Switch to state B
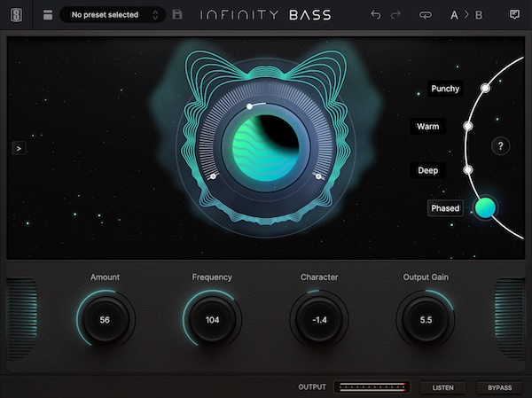 pyautogui.click(x=479, y=15)
